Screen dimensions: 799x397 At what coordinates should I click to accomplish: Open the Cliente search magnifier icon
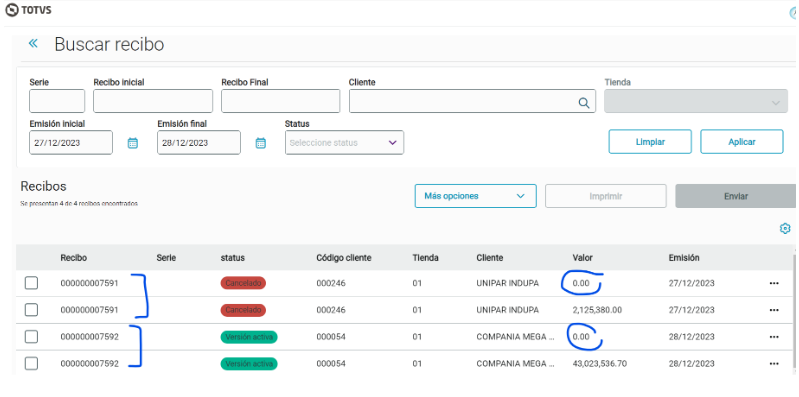[x=584, y=102]
